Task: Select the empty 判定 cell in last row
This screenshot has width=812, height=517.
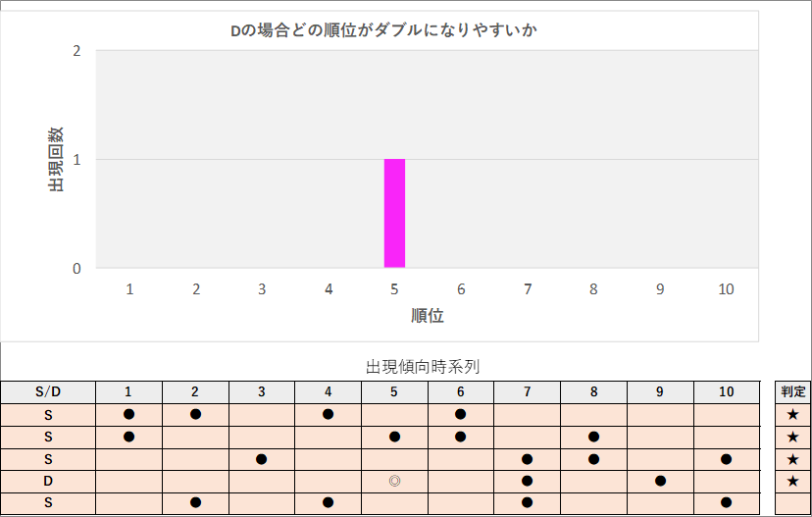Action: (792, 503)
